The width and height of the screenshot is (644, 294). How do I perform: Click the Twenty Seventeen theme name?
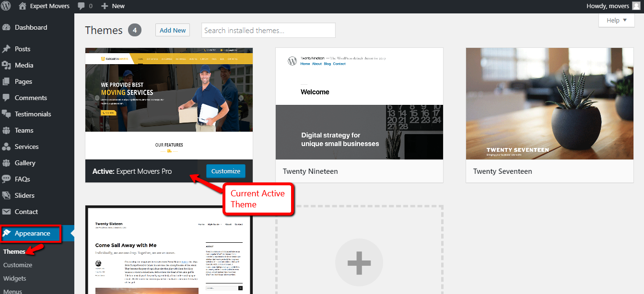[x=503, y=171]
